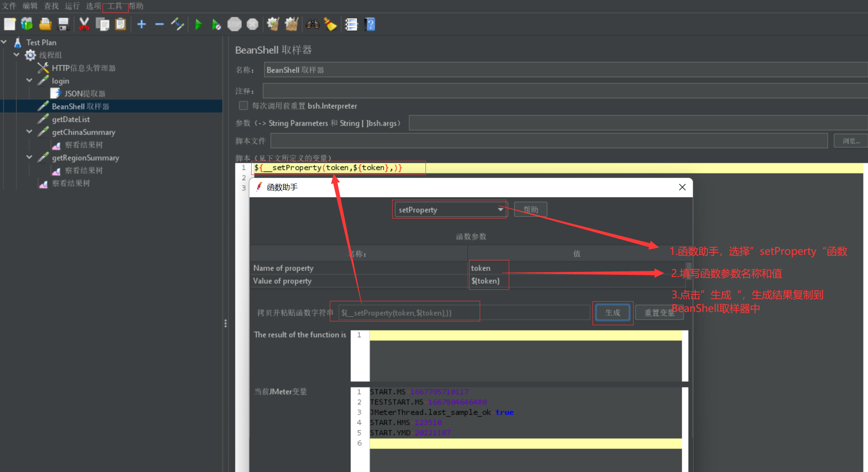Screen dimensions: 868x472
Task: Click the 名称 input field
Action: [x=566, y=70]
